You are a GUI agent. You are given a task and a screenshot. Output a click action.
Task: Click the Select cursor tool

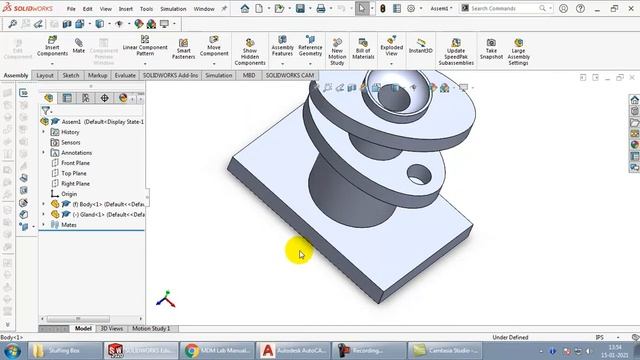[x=362, y=8]
